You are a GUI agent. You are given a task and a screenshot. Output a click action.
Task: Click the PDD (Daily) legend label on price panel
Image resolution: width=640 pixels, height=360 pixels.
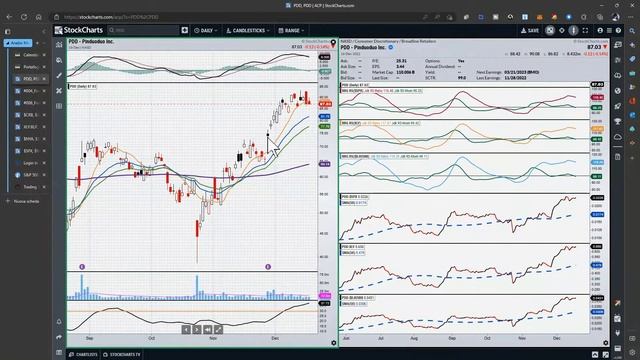point(83,87)
